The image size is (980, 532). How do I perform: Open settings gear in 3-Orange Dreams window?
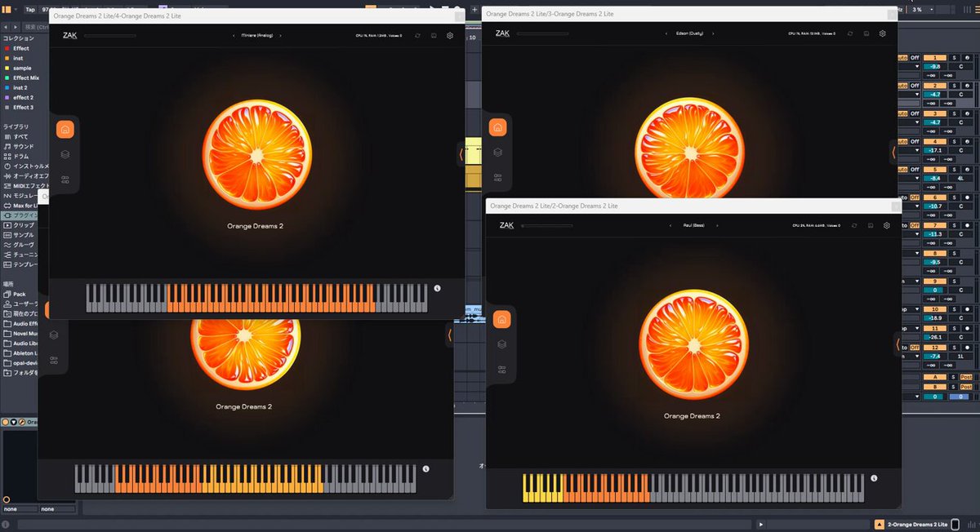tap(882, 33)
